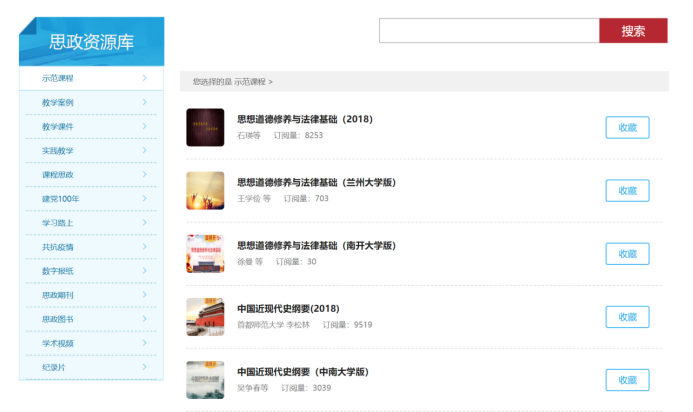693x412 pixels.
Task: Expand the 教学案例 chevron arrow
Action: tap(145, 102)
